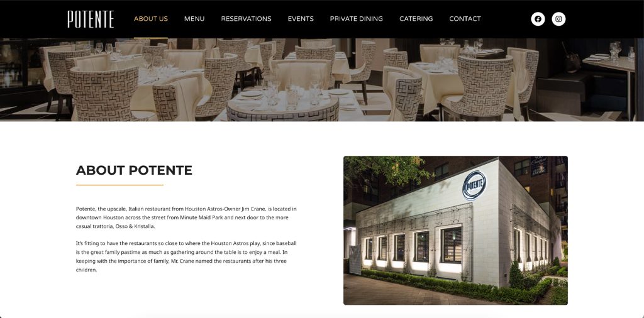The width and height of the screenshot is (644, 318).
Task: Click the Potente logo in header
Action: click(91, 19)
